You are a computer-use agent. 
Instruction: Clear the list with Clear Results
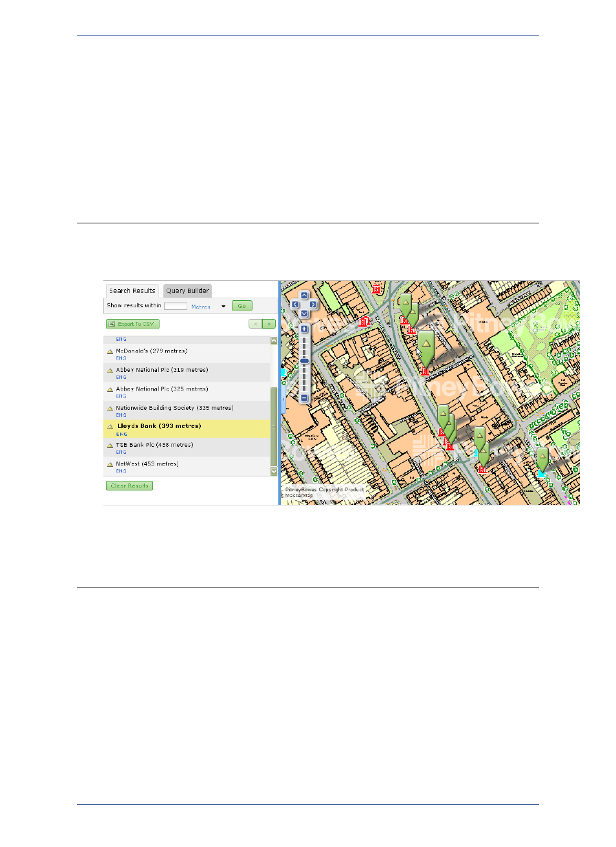tap(129, 485)
